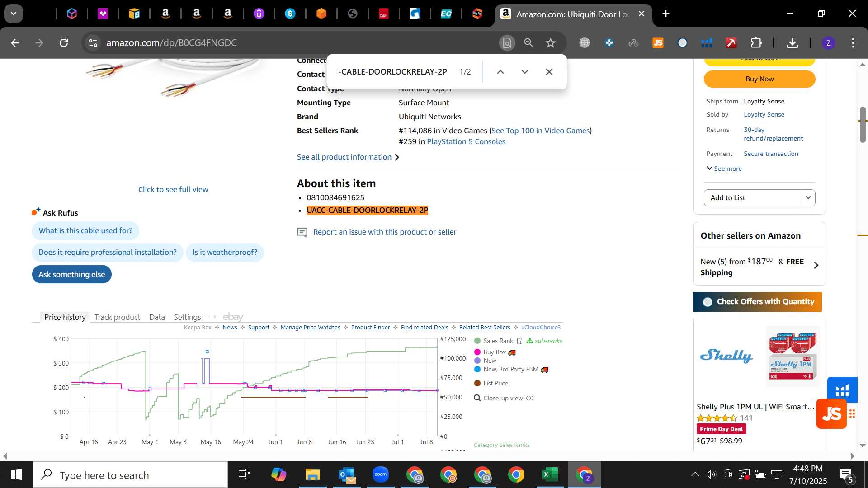Open File Explorer from the taskbar
This screenshot has height=488, width=868.
pyautogui.click(x=312, y=475)
